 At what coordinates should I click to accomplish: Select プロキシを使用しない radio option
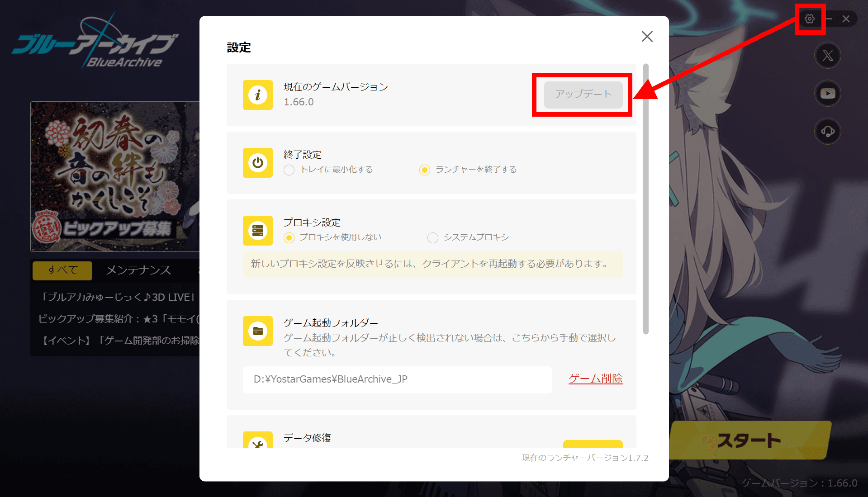click(x=289, y=238)
